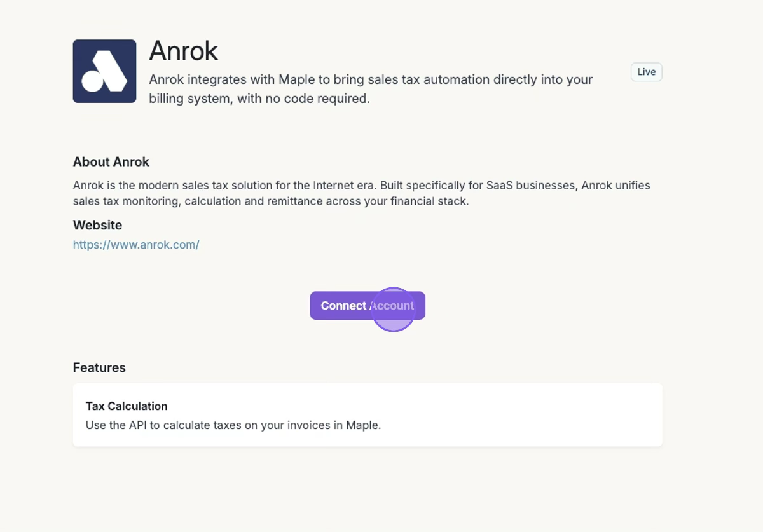This screenshot has width=763, height=532.
Task: Click the line starting "Anrok is the modern sales tax solution"
Action: coord(361,186)
